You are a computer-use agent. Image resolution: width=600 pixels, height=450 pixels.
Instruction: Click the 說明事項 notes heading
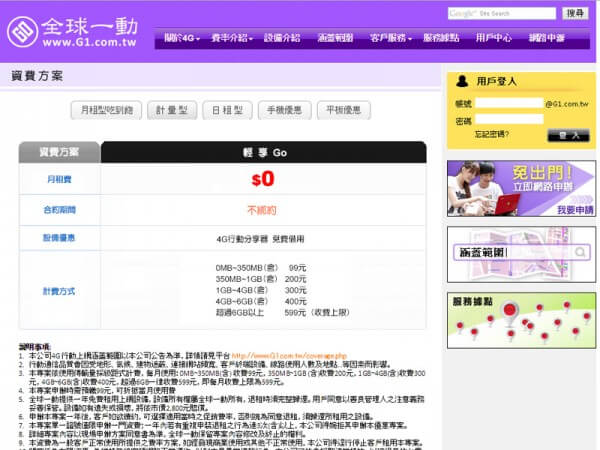coord(35,347)
